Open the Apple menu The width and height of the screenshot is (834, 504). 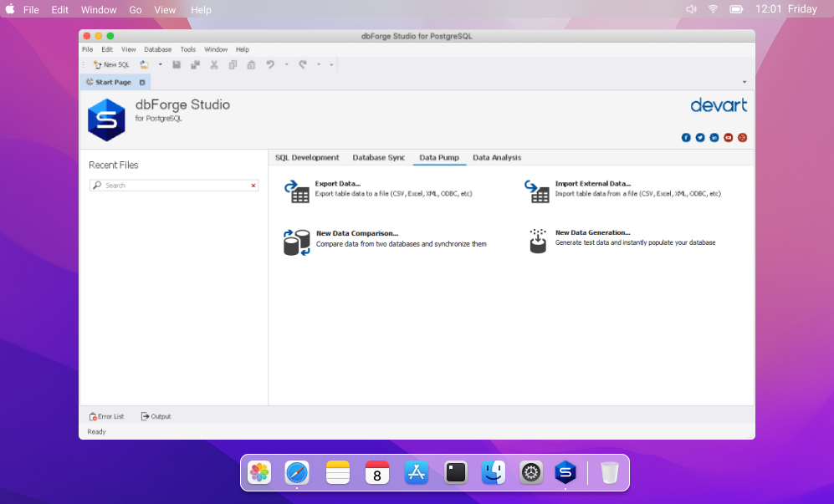click(x=10, y=9)
